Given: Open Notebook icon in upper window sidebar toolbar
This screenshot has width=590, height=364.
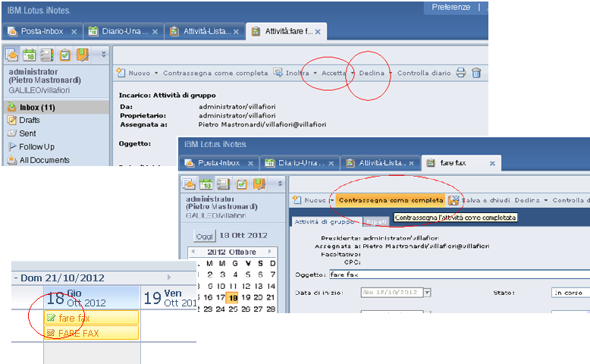Looking at the screenshot, I should (83, 55).
